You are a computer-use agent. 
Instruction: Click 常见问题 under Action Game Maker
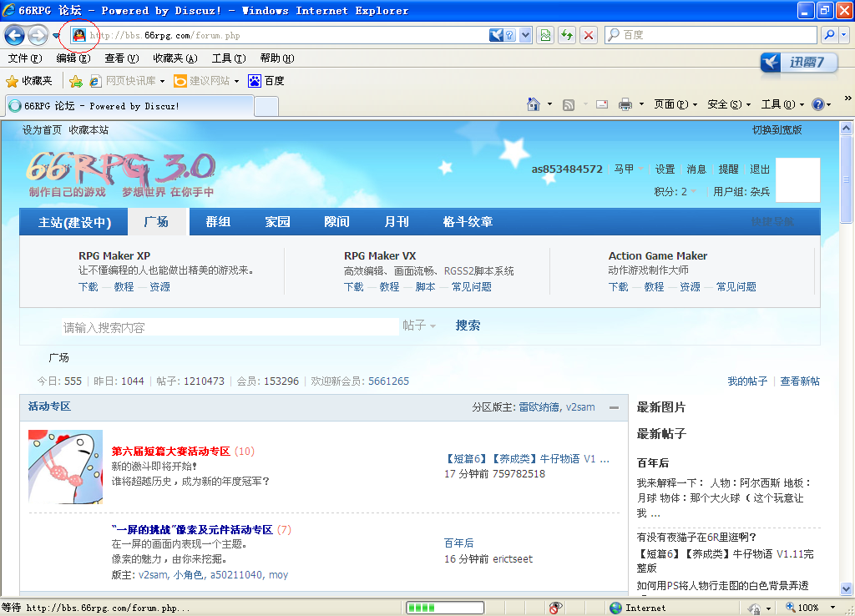[736, 287]
